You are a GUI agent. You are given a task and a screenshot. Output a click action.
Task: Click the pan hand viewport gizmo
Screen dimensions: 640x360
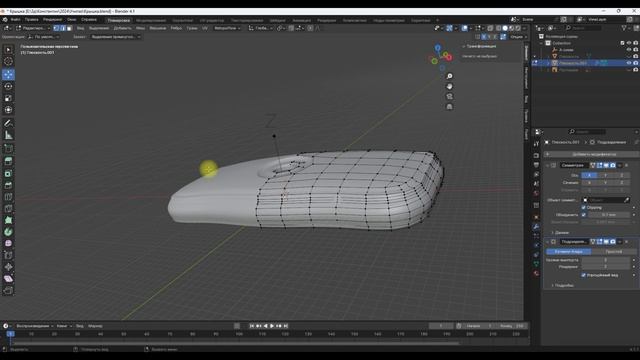click(x=449, y=87)
